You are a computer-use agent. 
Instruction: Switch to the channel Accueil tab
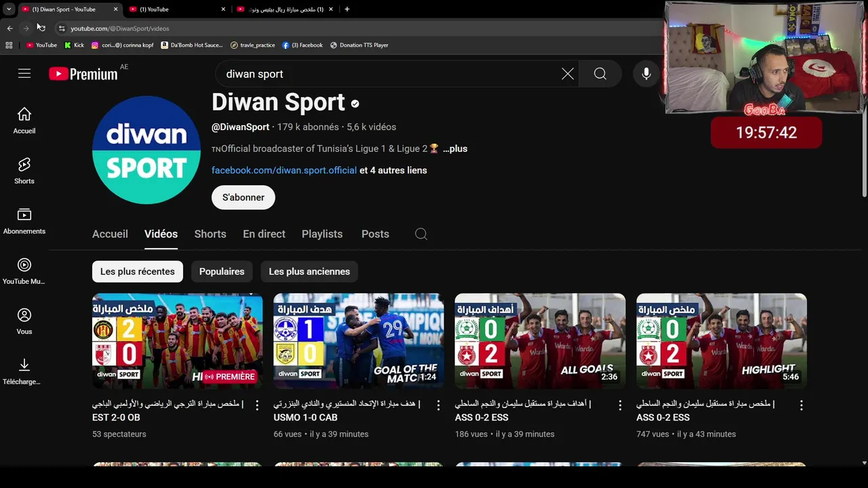click(110, 234)
